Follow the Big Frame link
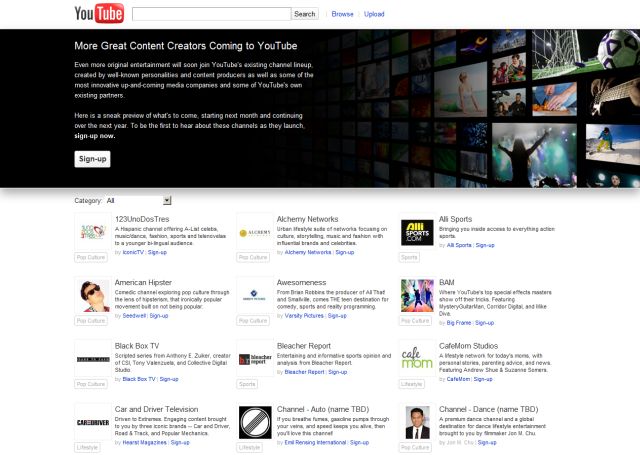 459,323
